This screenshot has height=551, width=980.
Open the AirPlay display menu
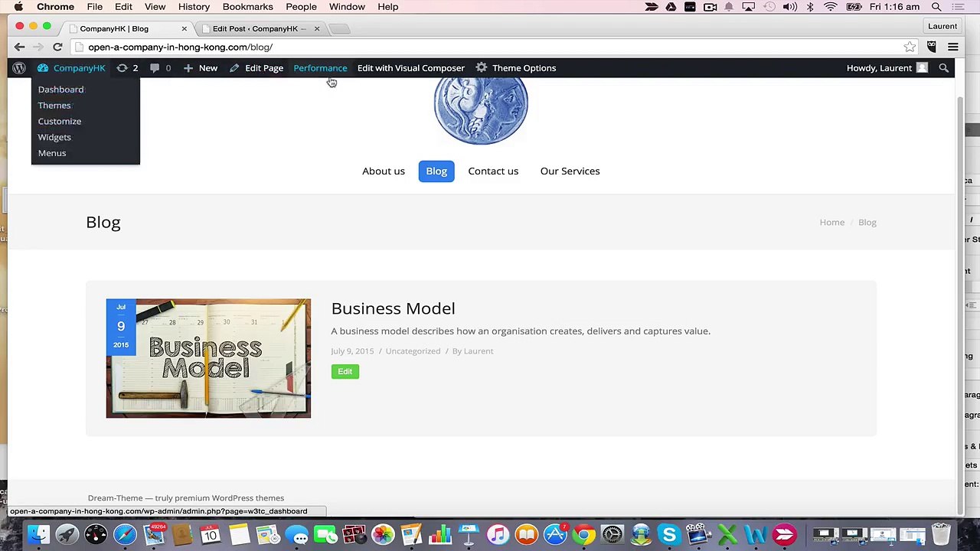point(749,7)
